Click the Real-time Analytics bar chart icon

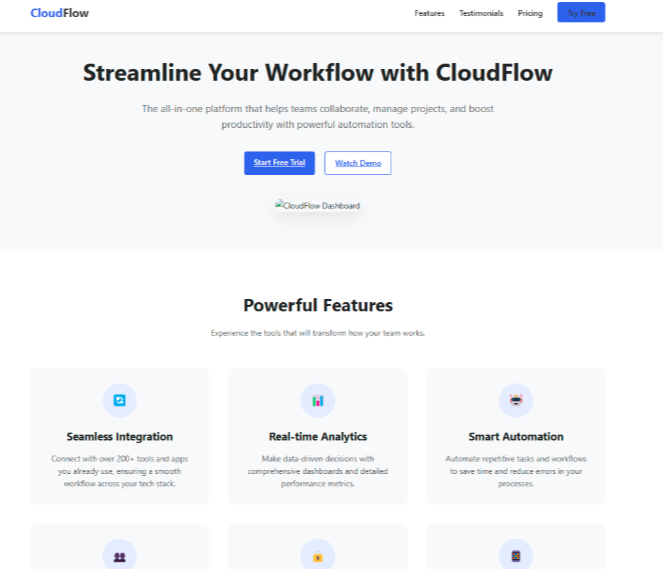pyautogui.click(x=318, y=400)
